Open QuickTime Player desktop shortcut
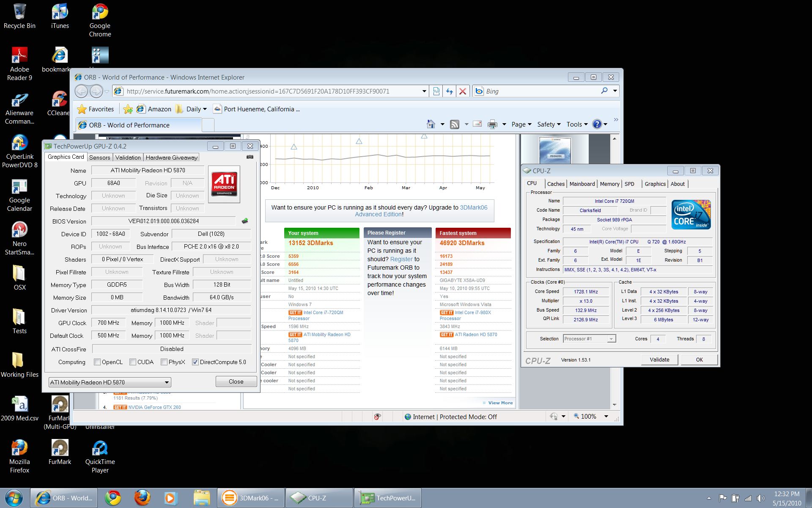Image resolution: width=812 pixels, height=508 pixels. (100, 456)
